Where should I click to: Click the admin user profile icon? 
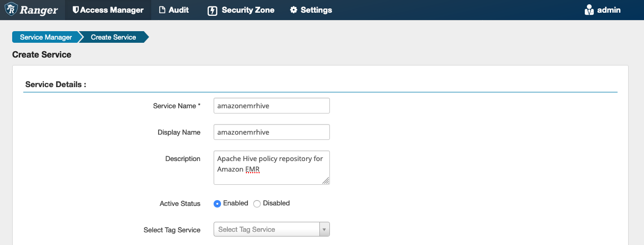589,10
